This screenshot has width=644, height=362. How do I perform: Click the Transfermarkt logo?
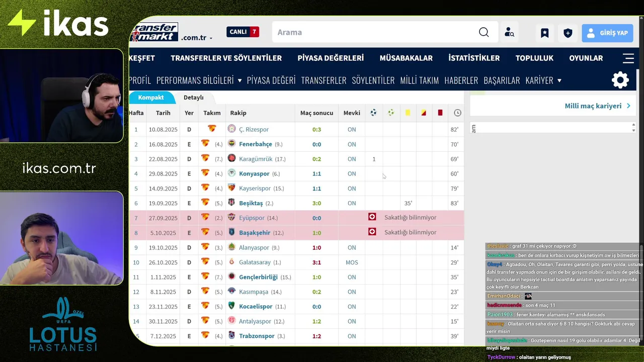pos(154,32)
